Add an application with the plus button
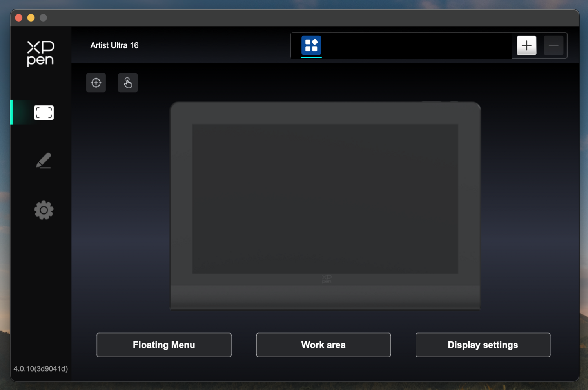The width and height of the screenshot is (588, 390). (526, 45)
